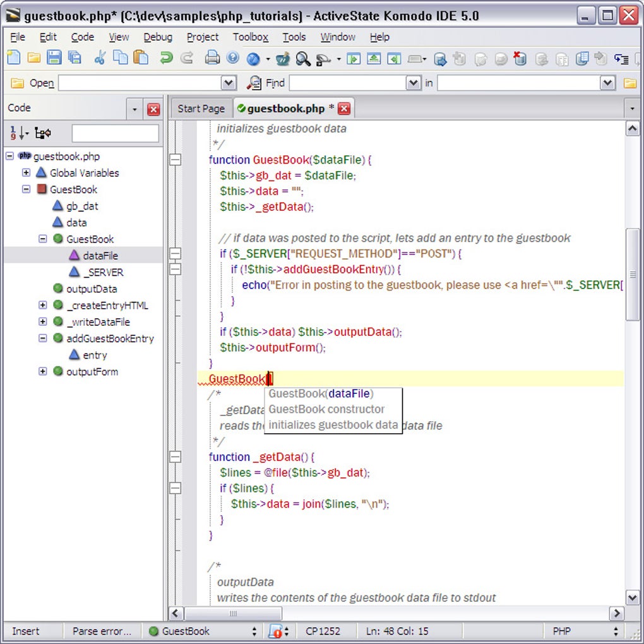This screenshot has height=644, width=644.
Task: Toggle fold marker beside function _getData
Action: (176, 456)
